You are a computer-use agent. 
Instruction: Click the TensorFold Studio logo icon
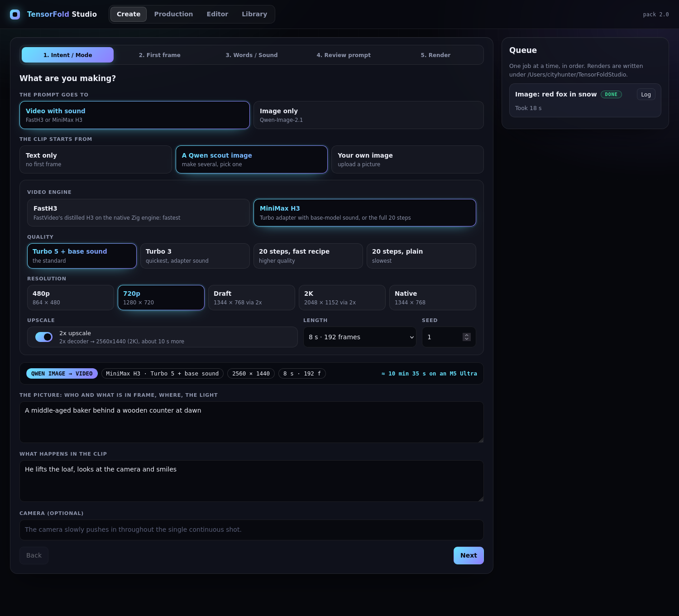15,14
